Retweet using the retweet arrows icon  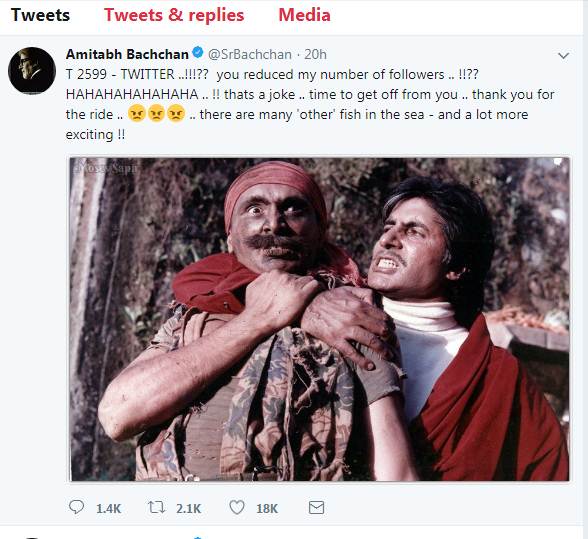tap(156, 507)
